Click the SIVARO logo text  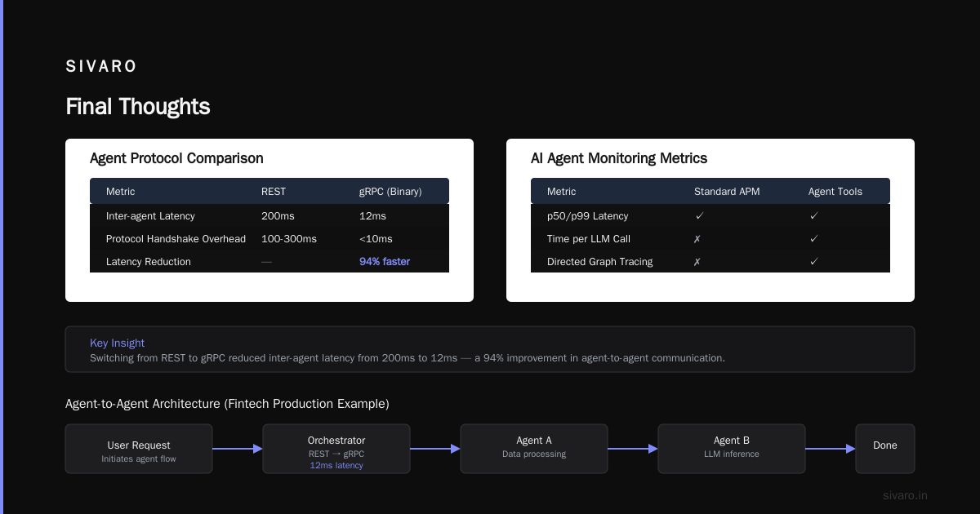pyautogui.click(x=101, y=67)
